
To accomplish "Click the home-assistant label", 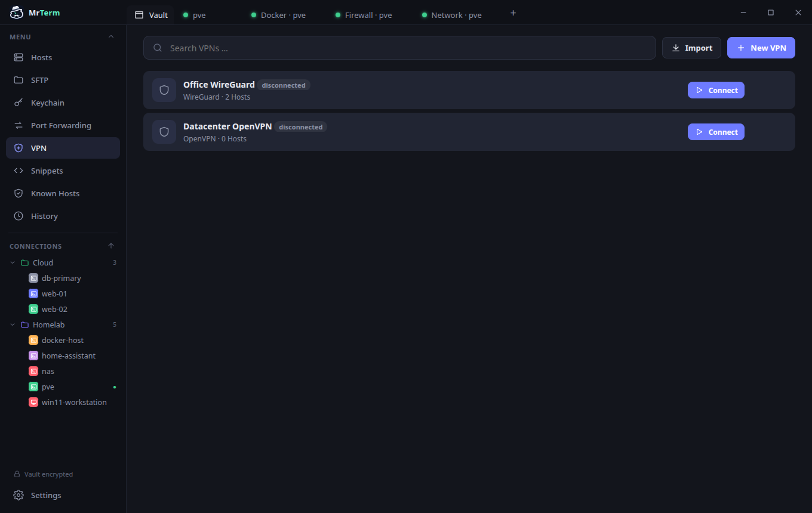I will [x=69, y=356].
